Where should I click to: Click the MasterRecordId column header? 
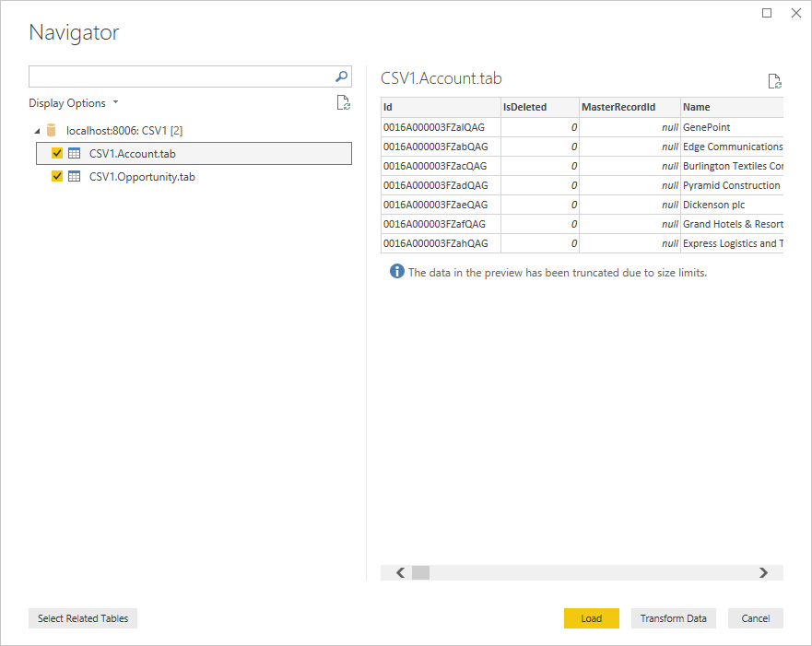click(630, 107)
